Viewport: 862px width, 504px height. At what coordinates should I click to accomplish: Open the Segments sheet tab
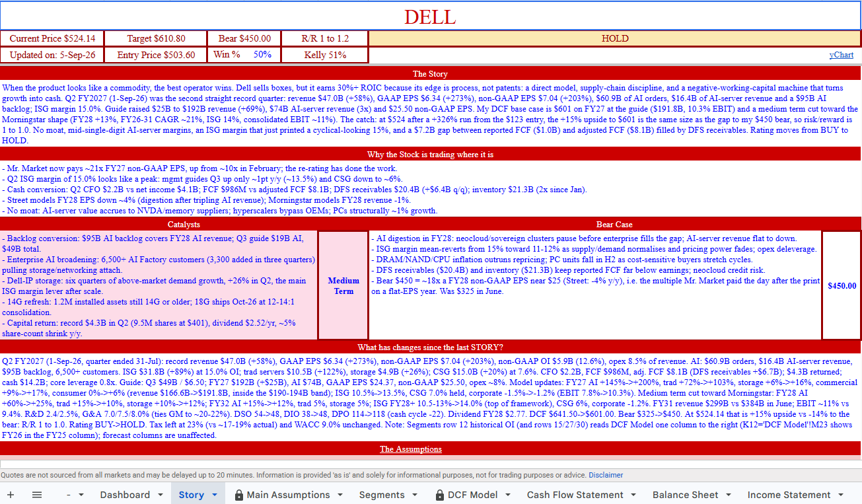(382, 494)
